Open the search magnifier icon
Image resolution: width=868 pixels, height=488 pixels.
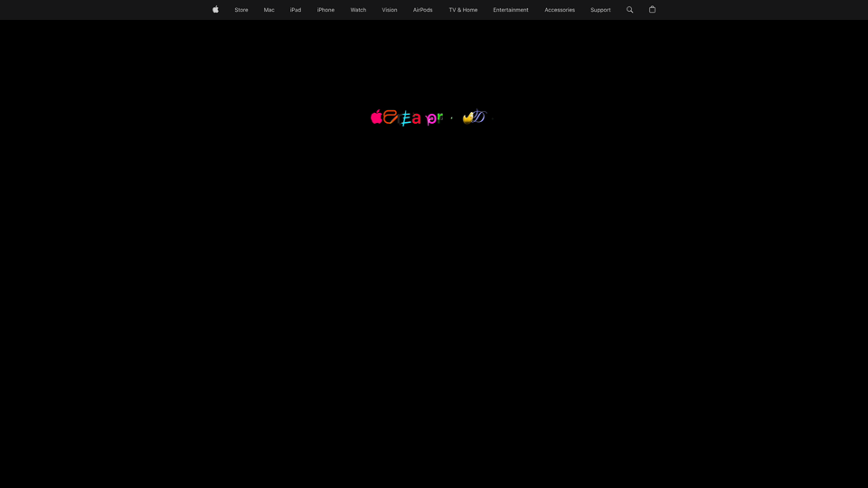pyautogui.click(x=629, y=9)
